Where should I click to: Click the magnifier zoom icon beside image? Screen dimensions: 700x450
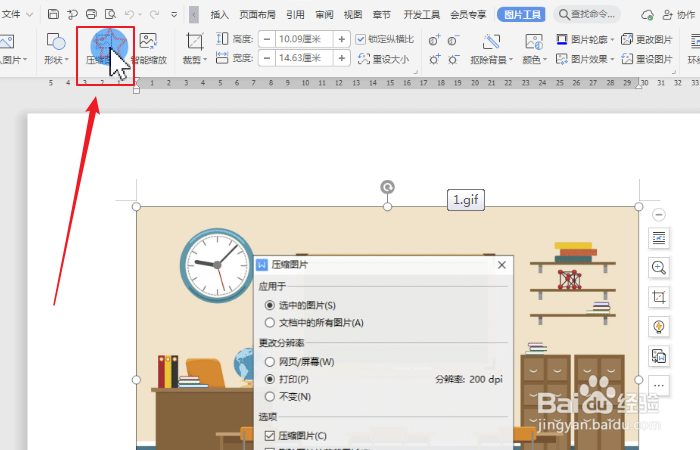659,267
